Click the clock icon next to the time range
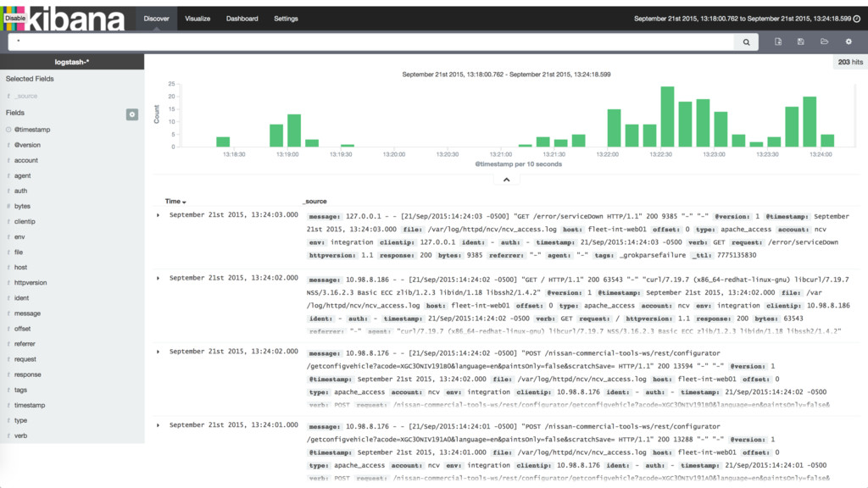This screenshot has height=488, width=868. point(856,19)
